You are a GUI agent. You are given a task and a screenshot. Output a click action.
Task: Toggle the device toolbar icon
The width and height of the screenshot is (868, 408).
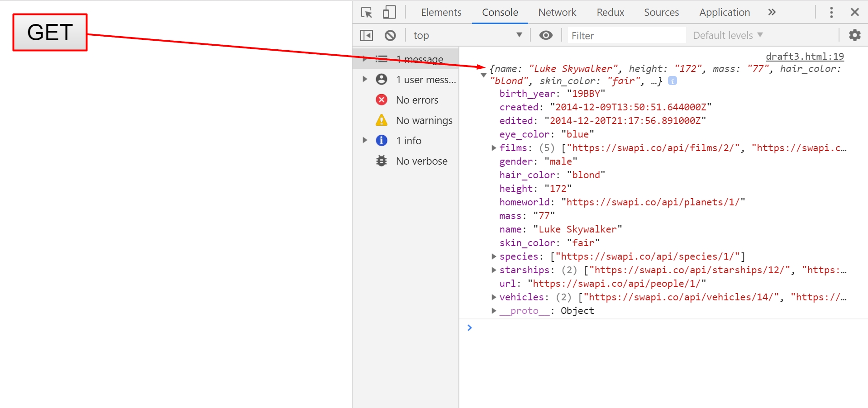(x=389, y=12)
